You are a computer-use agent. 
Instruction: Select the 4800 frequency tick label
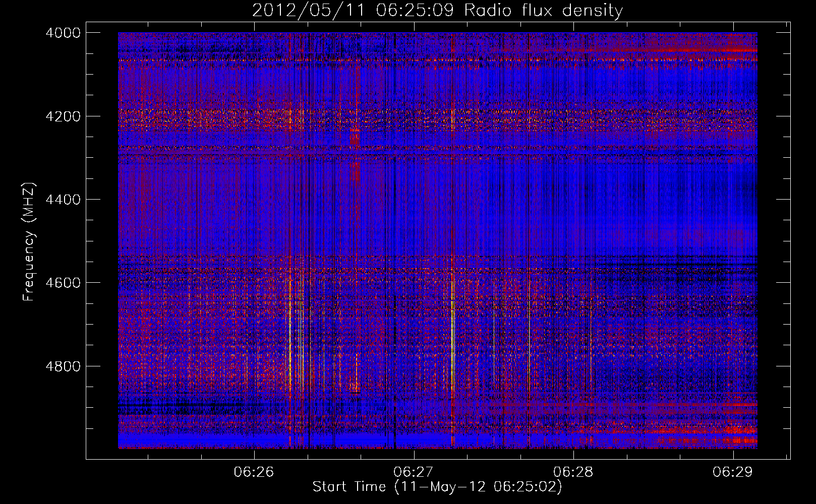[x=63, y=366]
